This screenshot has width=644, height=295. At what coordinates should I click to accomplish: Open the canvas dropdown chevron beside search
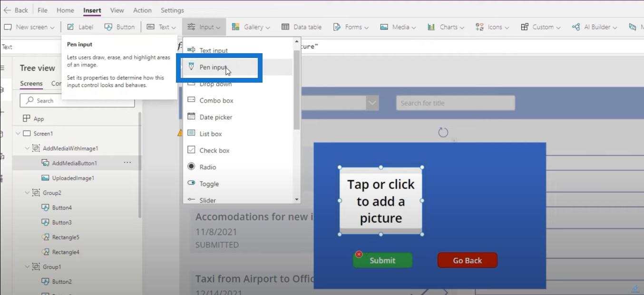372,103
